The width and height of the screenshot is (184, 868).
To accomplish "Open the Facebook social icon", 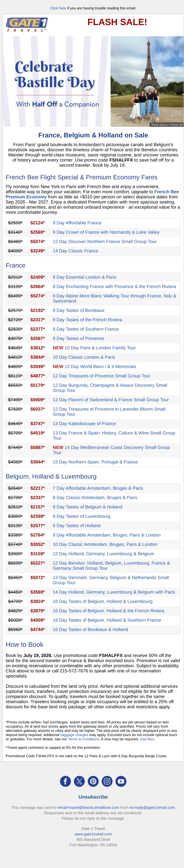I will pyautogui.click(x=65, y=781).
